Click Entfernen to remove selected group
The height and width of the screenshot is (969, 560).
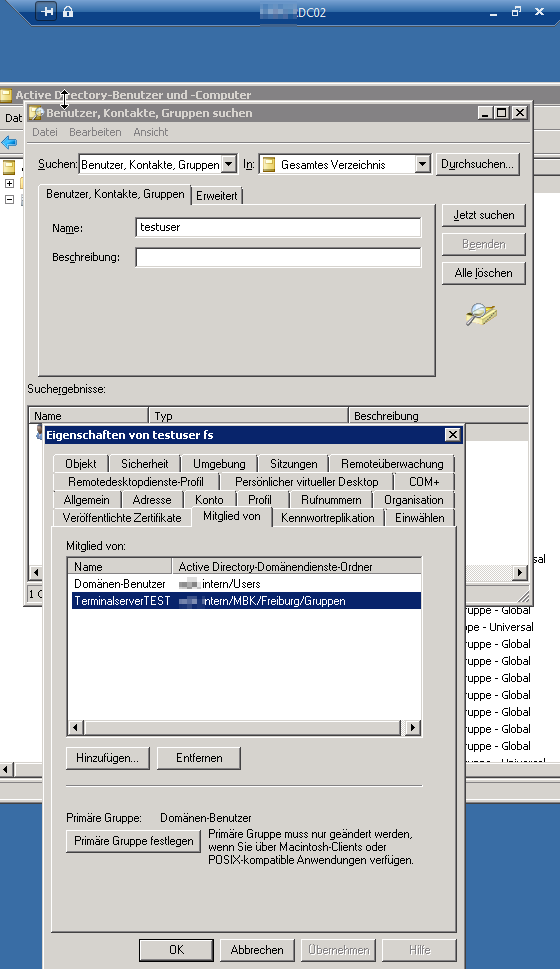click(x=199, y=758)
